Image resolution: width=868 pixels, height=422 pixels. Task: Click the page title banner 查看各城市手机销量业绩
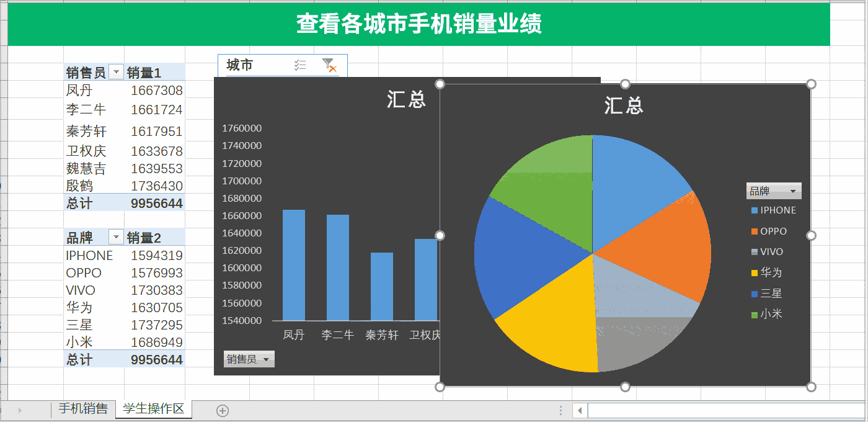point(418,24)
